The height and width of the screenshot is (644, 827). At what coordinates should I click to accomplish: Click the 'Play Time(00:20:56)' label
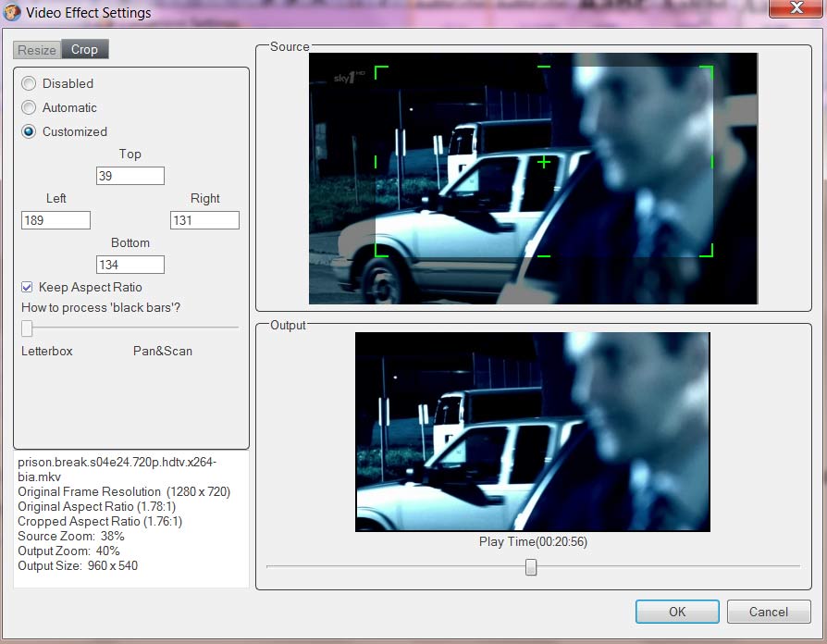point(533,541)
